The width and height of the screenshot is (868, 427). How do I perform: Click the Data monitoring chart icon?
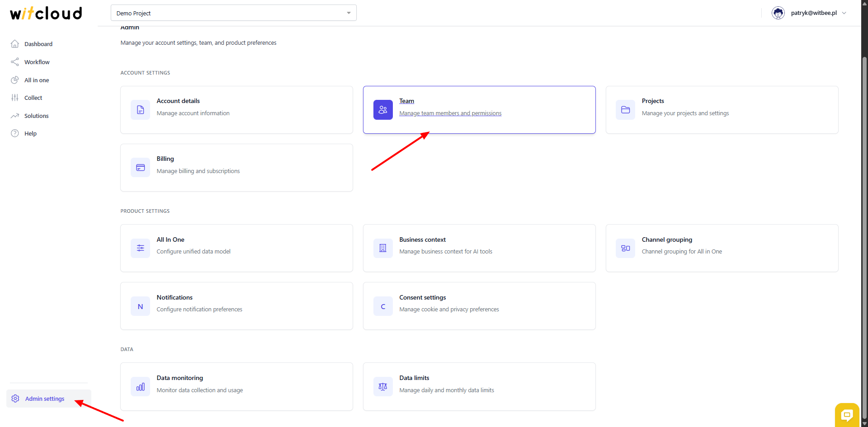coord(140,387)
